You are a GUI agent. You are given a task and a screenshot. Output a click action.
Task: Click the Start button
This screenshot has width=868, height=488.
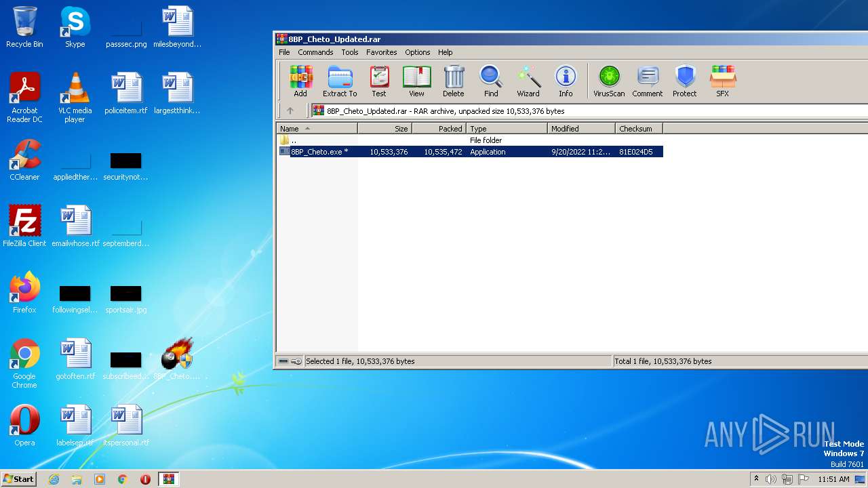[19, 479]
